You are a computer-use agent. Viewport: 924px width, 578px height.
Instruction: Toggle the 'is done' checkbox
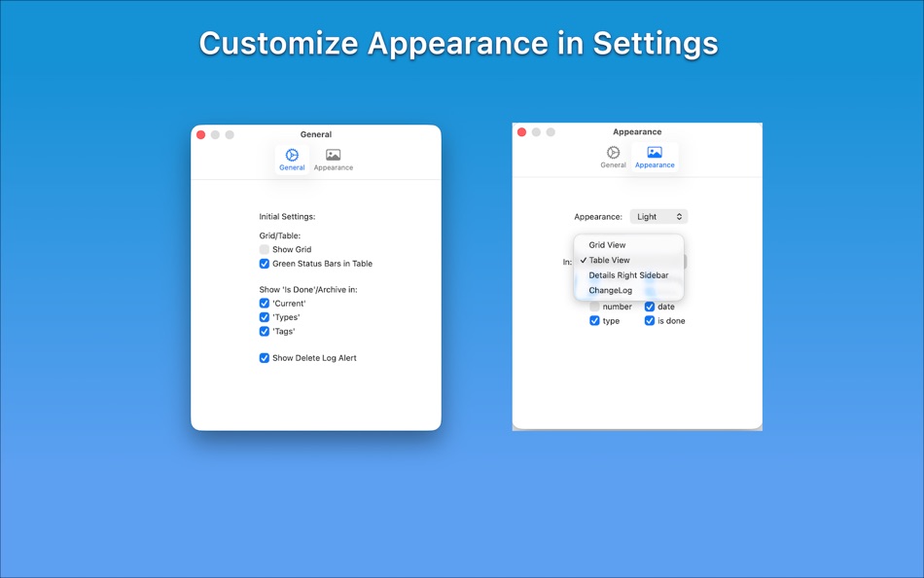(650, 320)
